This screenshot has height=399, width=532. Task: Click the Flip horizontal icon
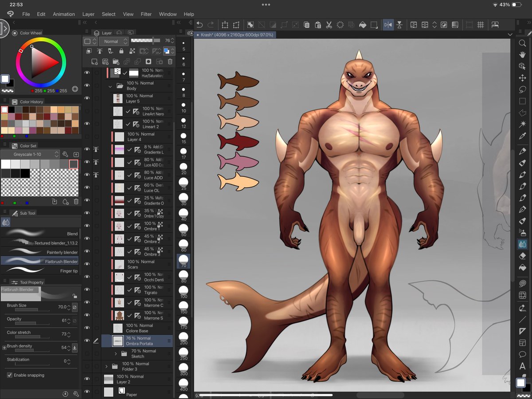coord(388,25)
